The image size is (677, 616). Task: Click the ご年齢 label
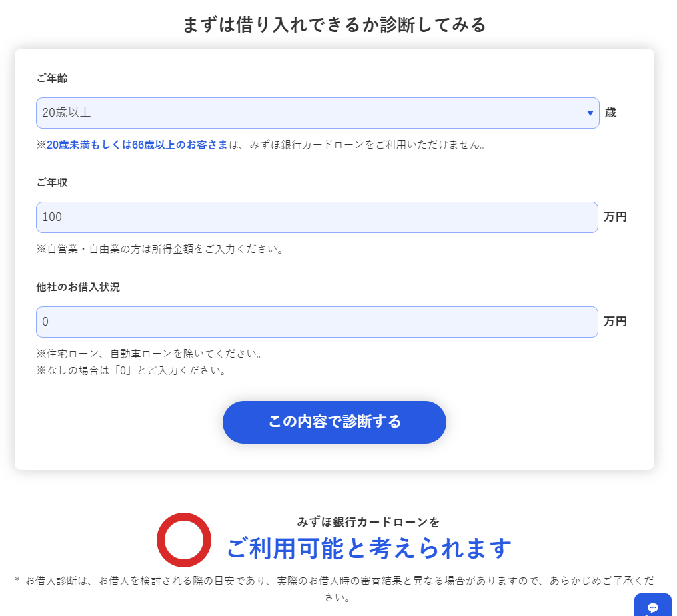point(52,78)
